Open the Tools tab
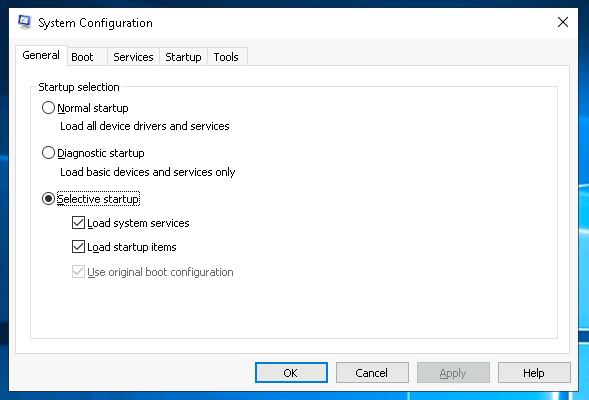 tap(227, 57)
